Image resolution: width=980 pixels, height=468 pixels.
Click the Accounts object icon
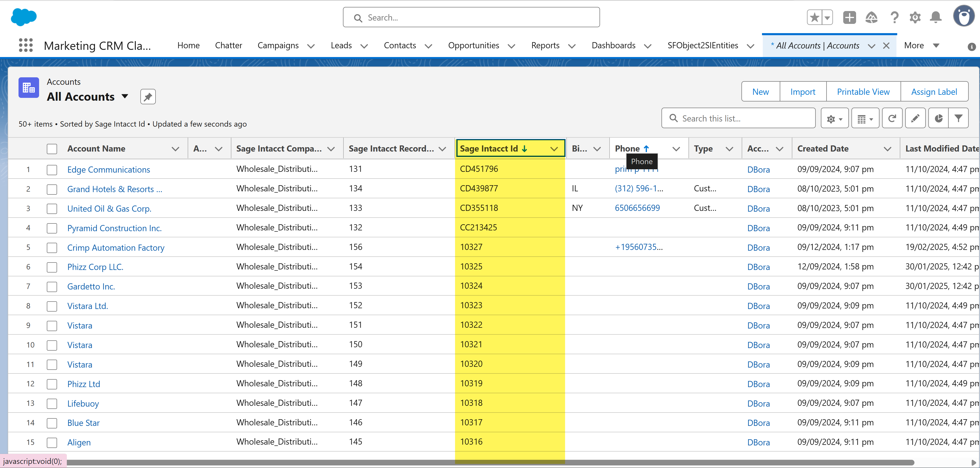(29, 88)
